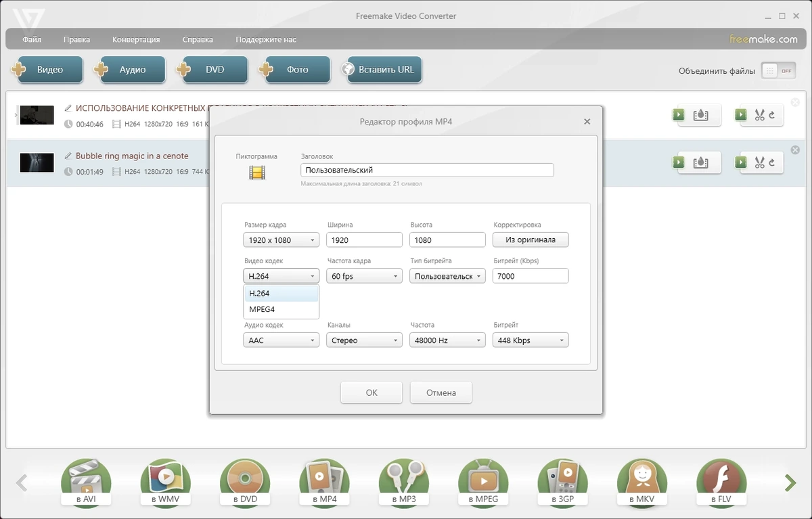
Task: Open the audio Частота 48000 Hz dropdown
Action: click(x=447, y=340)
